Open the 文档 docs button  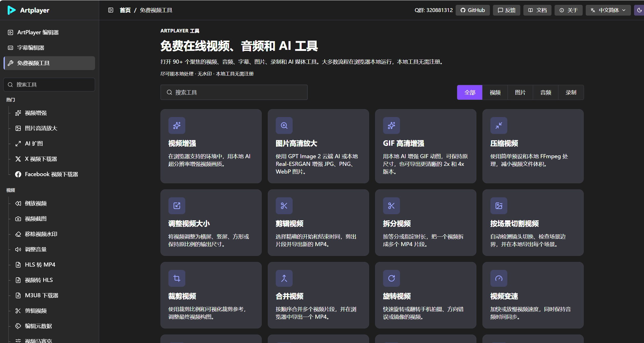tap(537, 10)
